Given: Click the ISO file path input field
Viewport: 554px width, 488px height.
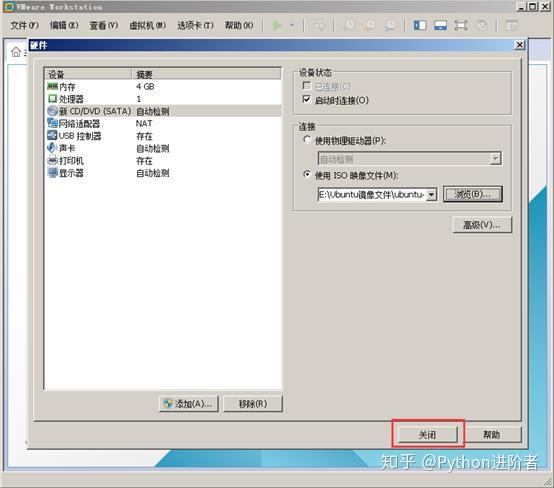Looking at the screenshot, I should pyautogui.click(x=372, y=194).
